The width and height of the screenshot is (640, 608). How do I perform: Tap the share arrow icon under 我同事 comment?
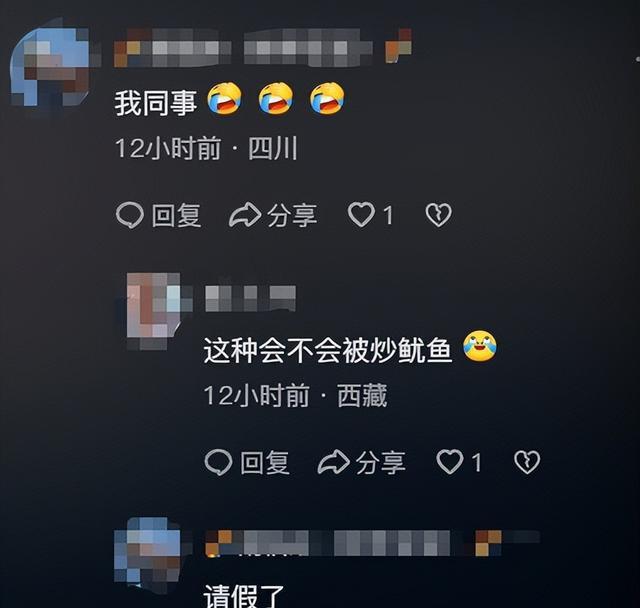point(245,215)
